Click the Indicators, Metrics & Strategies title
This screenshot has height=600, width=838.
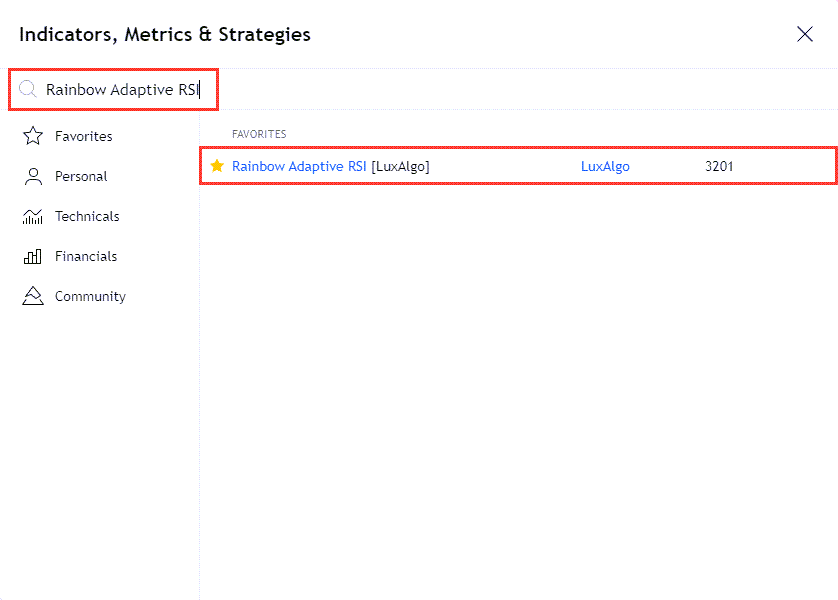[165, 34]
